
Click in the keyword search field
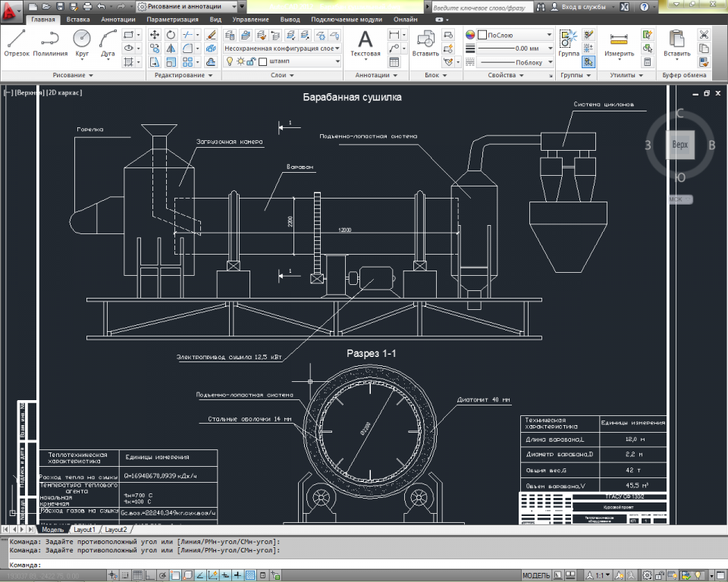(482, 8)
